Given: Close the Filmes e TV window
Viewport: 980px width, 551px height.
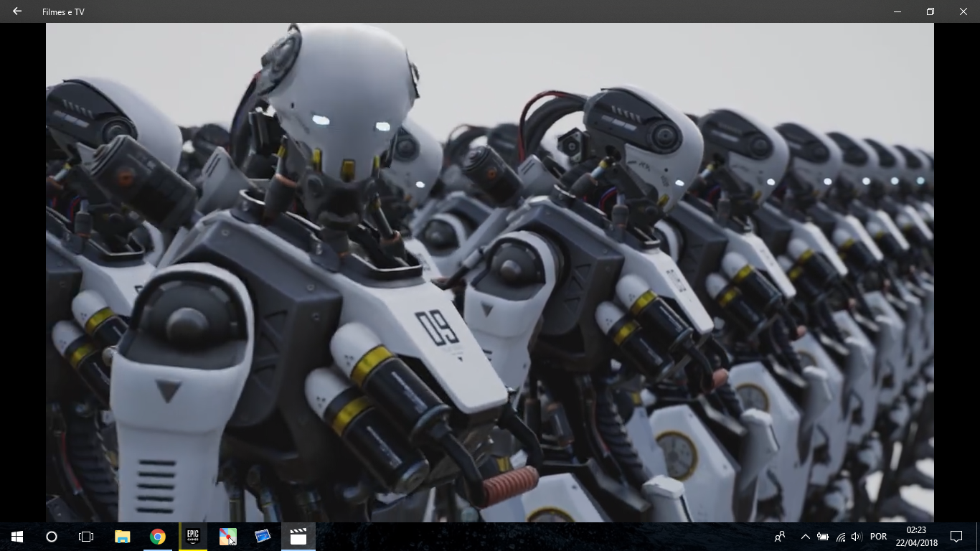Looking at the screenshot, I should 963,11.
